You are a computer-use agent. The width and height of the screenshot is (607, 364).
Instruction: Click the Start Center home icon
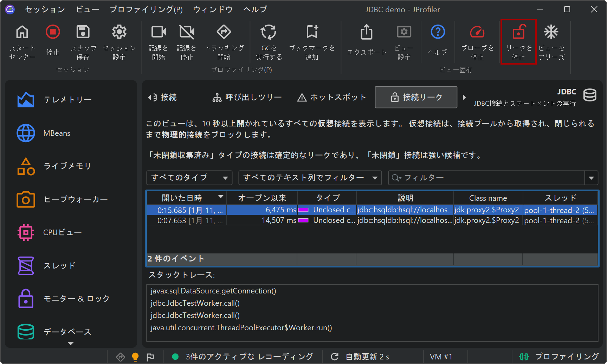[22, 33]
